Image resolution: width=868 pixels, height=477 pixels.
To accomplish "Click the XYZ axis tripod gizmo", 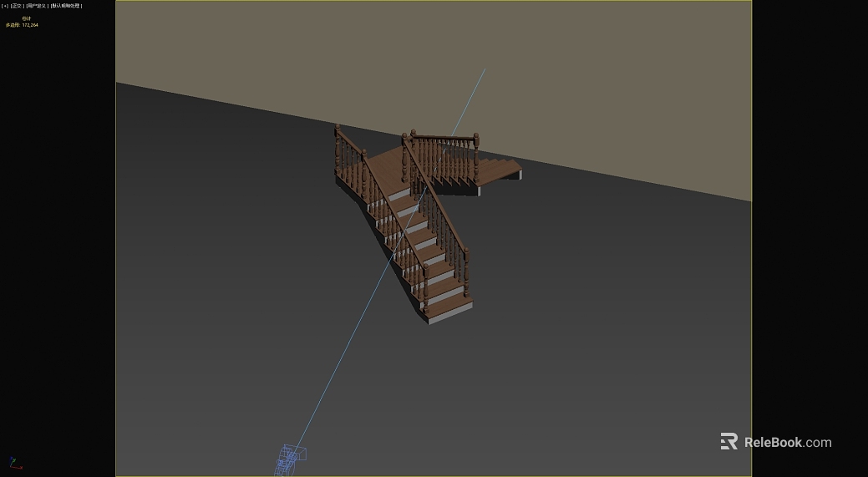I will coord(14,463).
